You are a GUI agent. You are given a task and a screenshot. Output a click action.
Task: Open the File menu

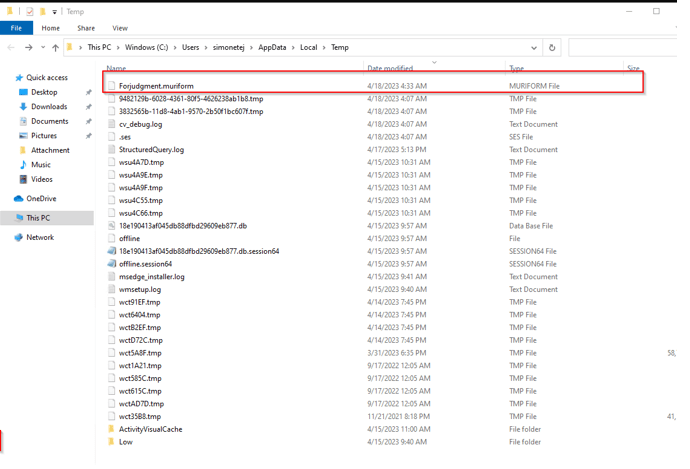[x=16, y=28]
